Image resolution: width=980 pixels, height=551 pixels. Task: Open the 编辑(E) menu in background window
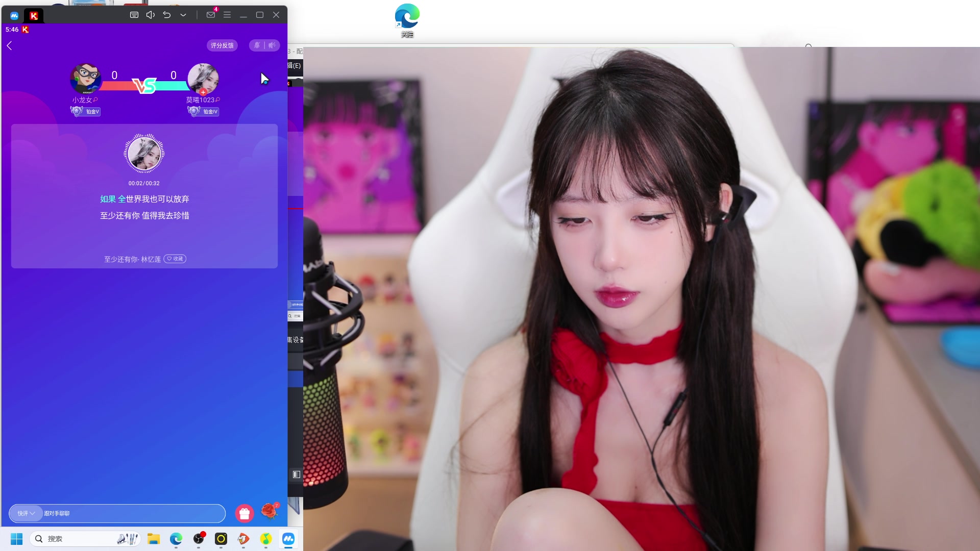pyautogui.click(x=295, y=65)
